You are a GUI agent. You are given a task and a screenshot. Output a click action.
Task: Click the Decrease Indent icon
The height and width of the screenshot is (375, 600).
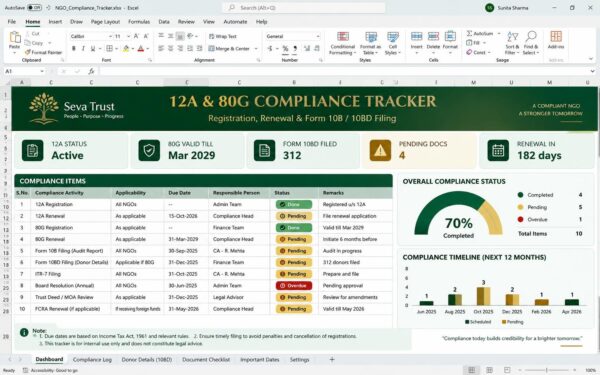click(190, 49)
